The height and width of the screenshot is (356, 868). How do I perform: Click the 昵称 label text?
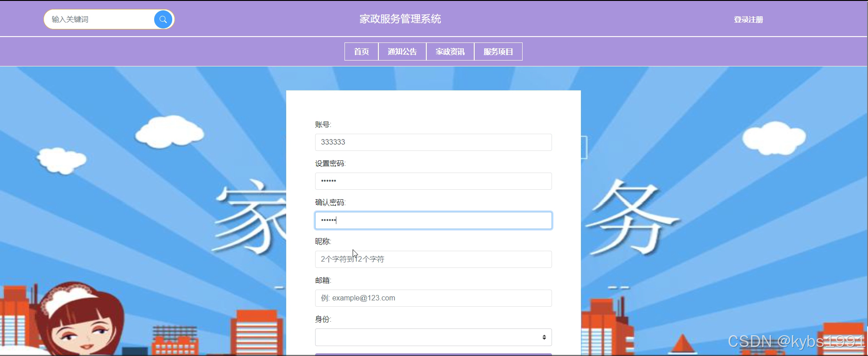pyautogui.click(x=323, y=242)
